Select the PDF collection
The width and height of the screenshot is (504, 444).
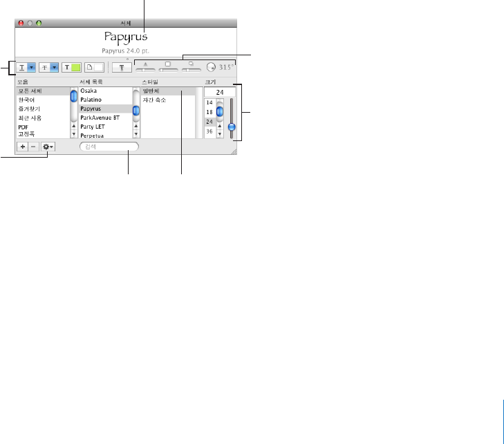[x=43, y=127]
